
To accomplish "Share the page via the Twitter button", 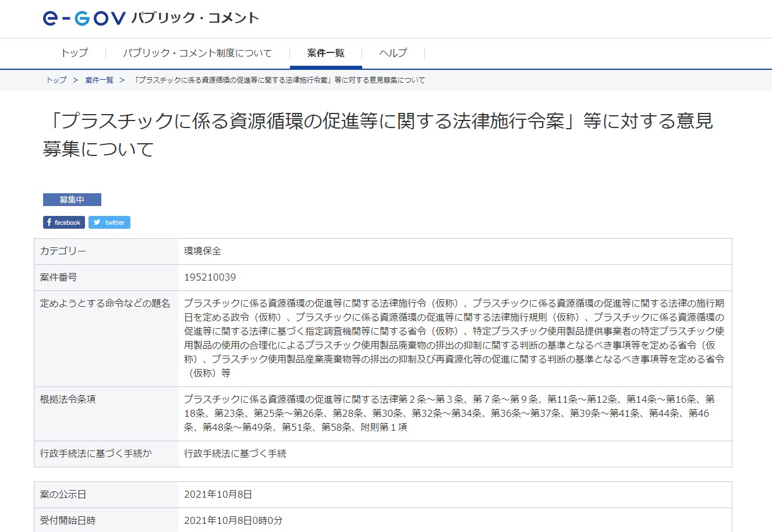I will (x=109, y=222).
